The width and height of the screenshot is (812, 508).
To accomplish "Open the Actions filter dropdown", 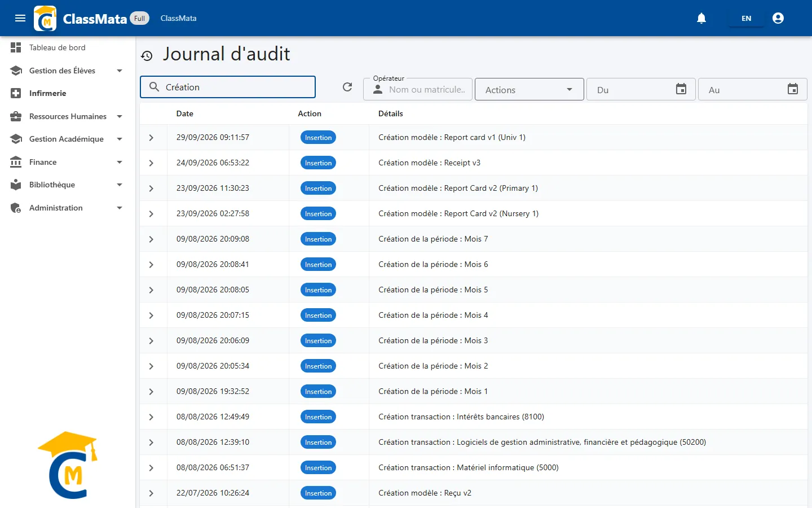I will (x=529, y=89).
